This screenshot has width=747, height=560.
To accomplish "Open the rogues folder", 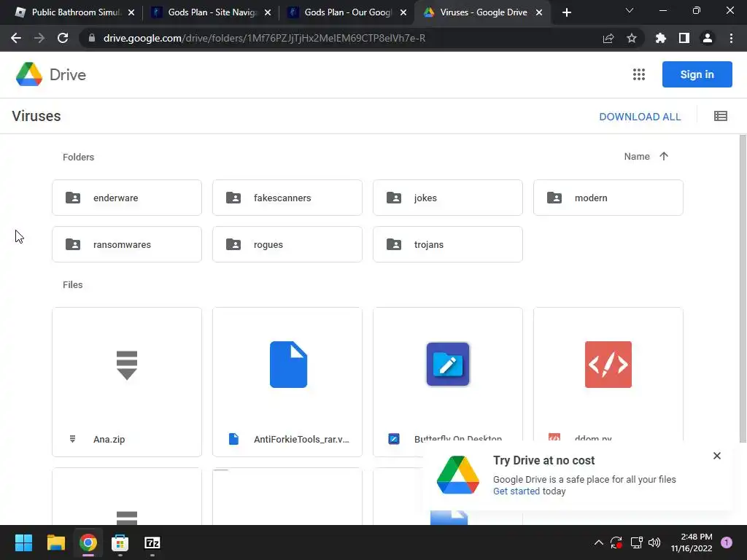I will (287, 244).
